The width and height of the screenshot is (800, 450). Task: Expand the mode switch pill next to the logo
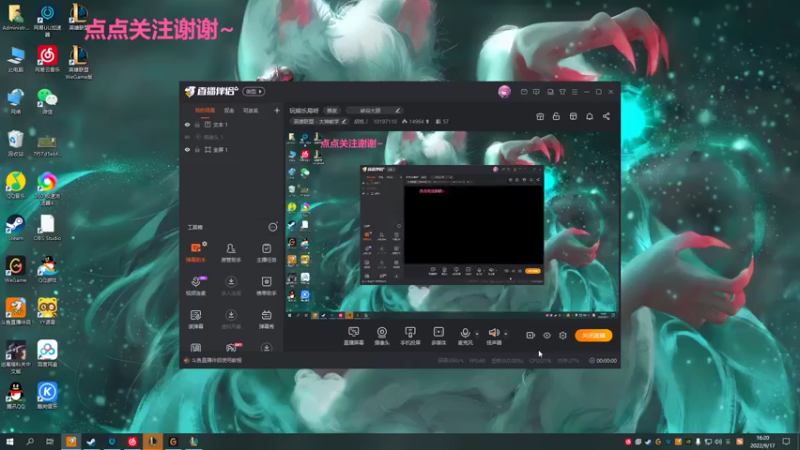tap(254, 91)
